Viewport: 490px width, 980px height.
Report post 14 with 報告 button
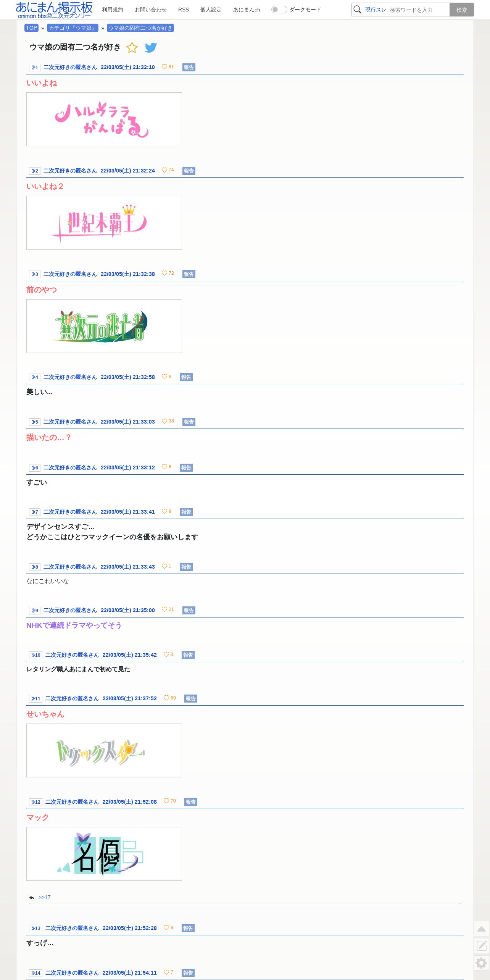pyautogui.click(x=188, y=973)
